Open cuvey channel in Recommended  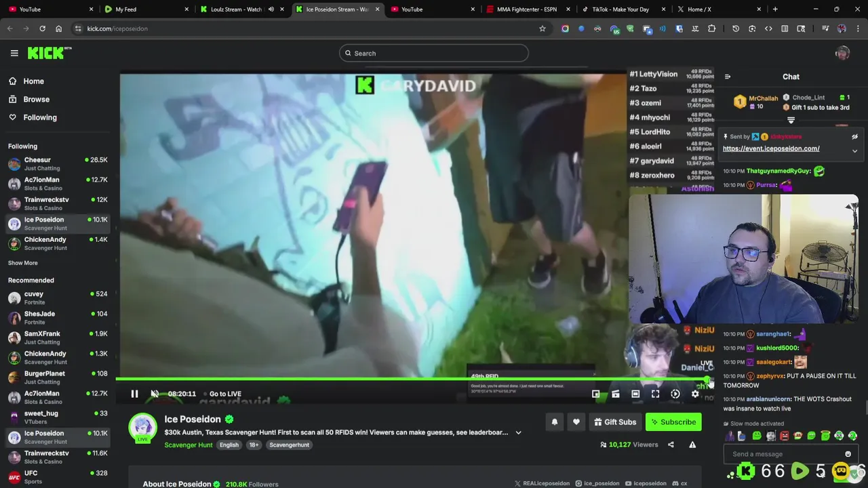tap(58, 298)
